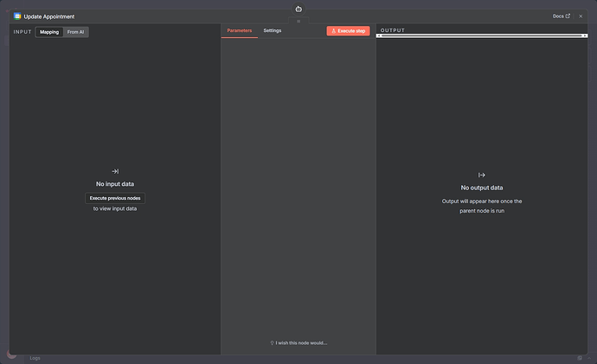Image resolution: width=597 pixels, height=364 pixels.
Task: Click the 'I wish this node would...' link
Action: [x=298, y=342]
